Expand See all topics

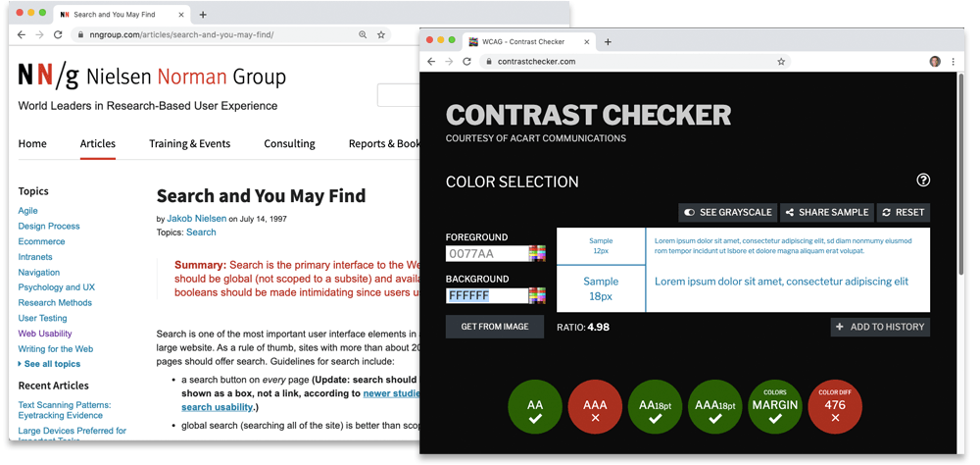pyautogui.click(x=49, y=364)
